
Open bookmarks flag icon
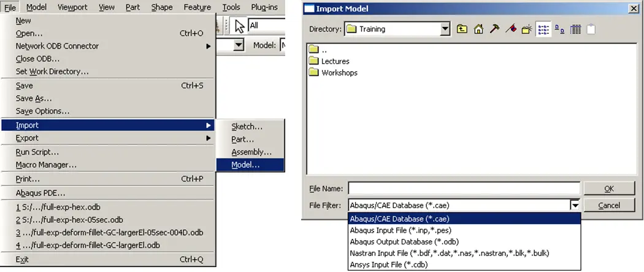tap(510, 29)
